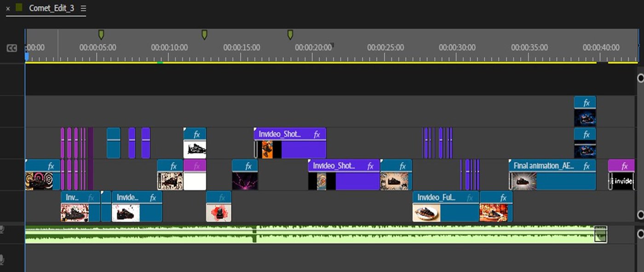The height and width of the screenshot is (272, 644).
Task: Toggle the CC captions track button
Action: point(12,48)
